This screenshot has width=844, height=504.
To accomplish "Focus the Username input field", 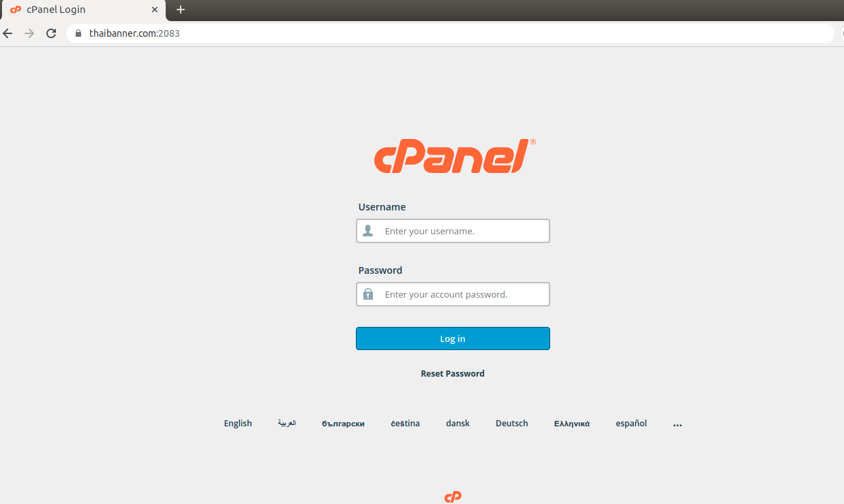I will [464, 231].
